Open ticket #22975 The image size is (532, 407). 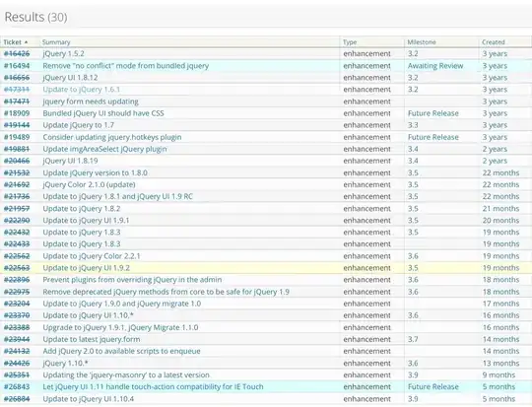tap(17, 292)
